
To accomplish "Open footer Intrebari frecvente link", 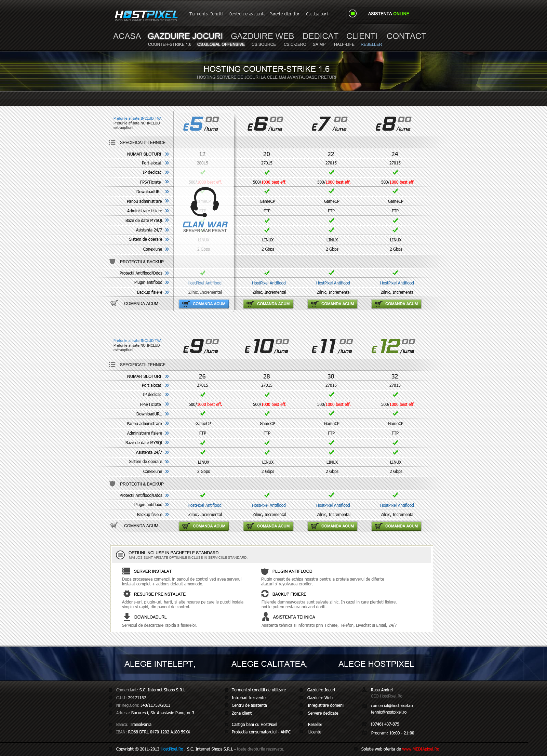I will [249, 698].
